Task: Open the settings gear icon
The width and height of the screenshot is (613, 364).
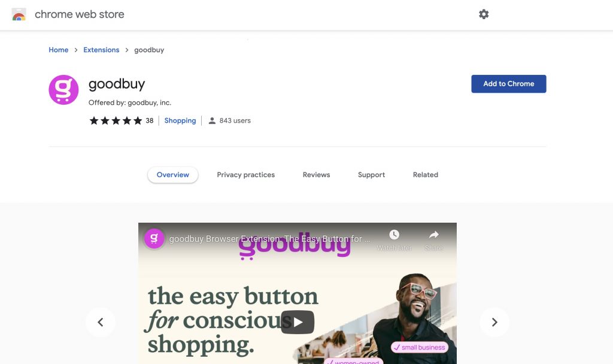Action: pos(484,14)
